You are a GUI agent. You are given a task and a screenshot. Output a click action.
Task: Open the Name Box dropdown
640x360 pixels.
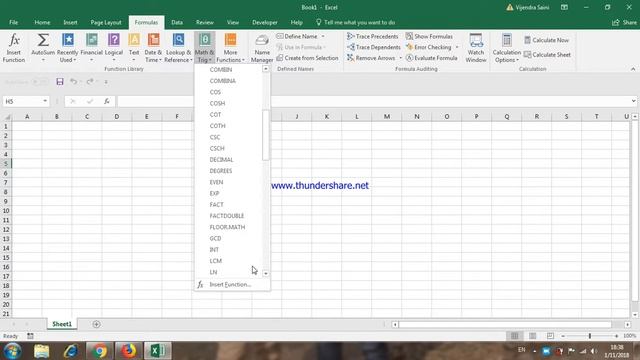click(45, 101)
